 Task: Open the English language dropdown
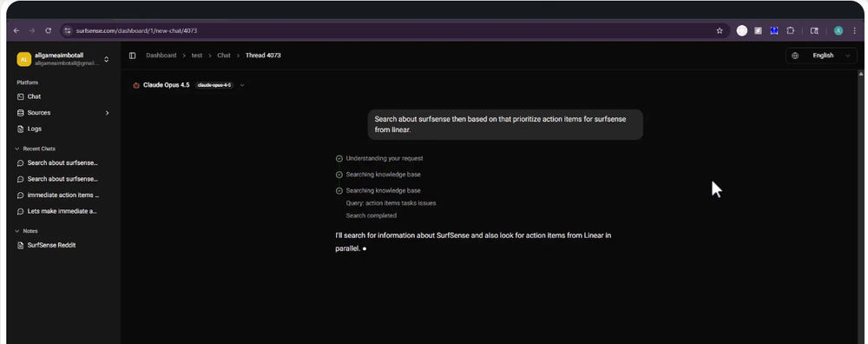[821, 56]
